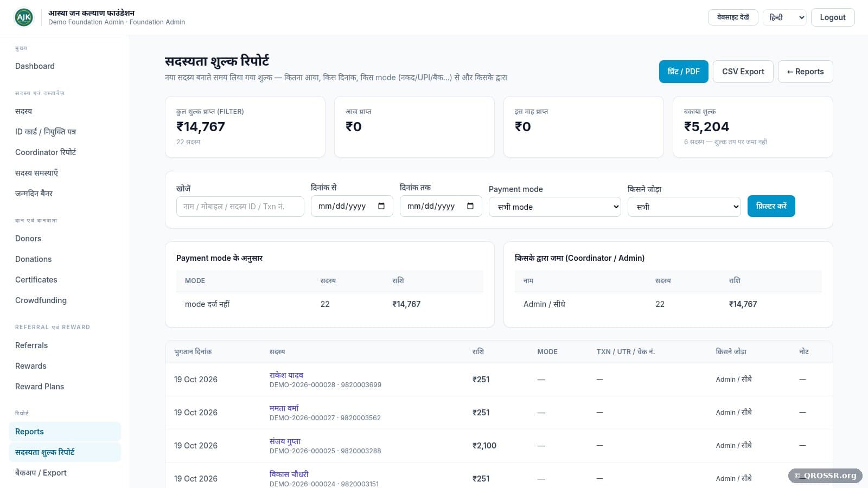
Task: Open the किसने जोड़ा dropdown
Action: [684, 207]
